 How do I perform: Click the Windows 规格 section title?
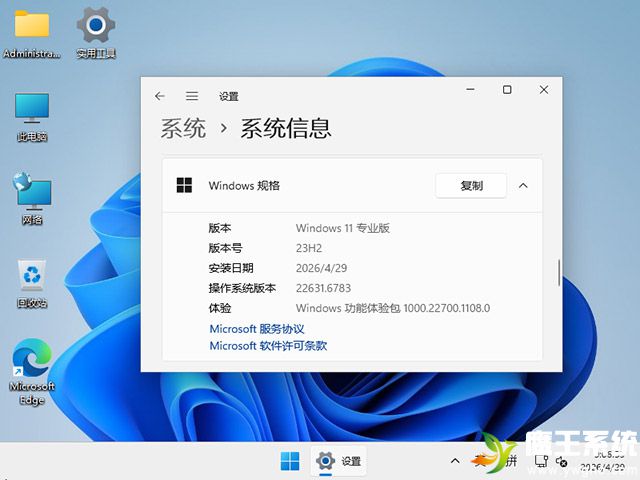click(244, 186)
